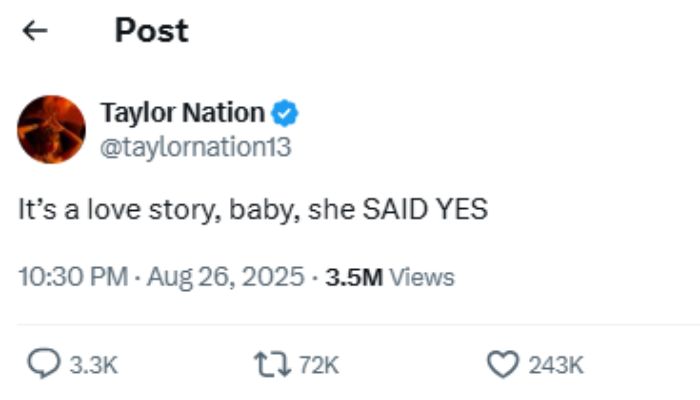Go back using the left arrow

35,31
